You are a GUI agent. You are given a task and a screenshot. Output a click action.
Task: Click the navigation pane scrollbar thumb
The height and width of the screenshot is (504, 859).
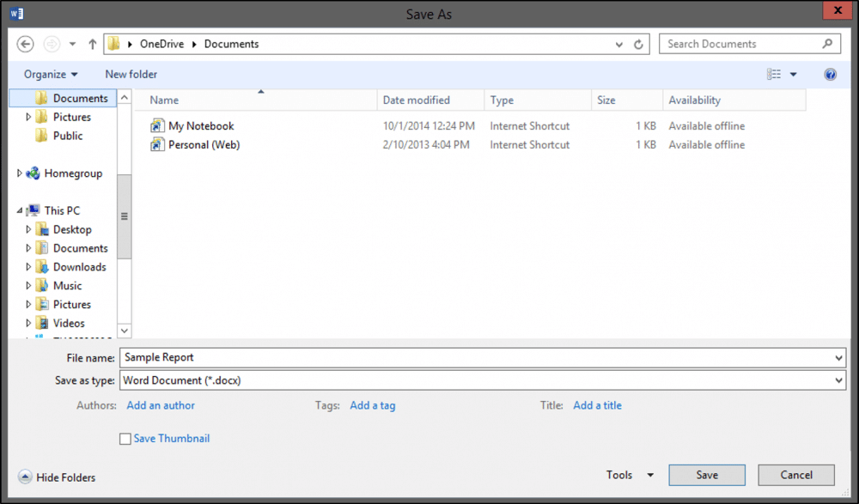pos(125,216)
